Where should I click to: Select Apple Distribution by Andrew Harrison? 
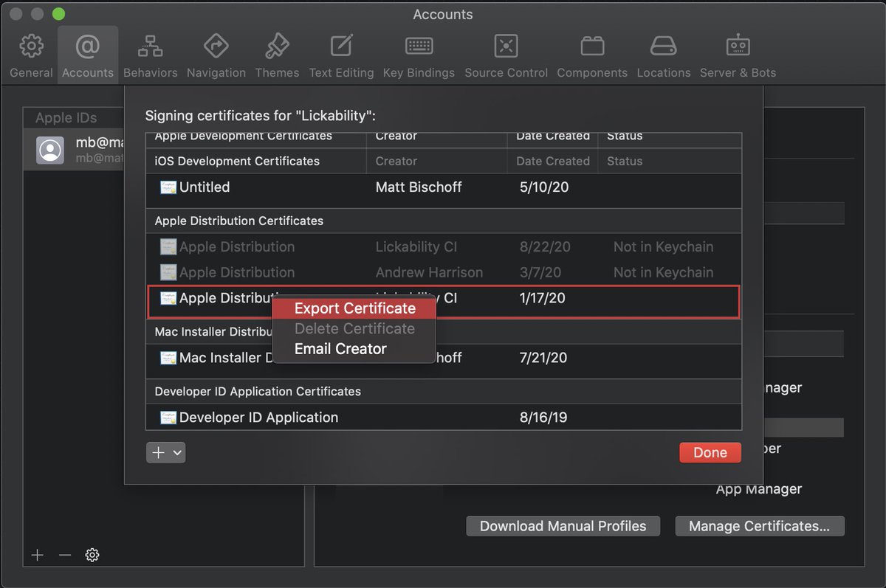pos(444,272)
